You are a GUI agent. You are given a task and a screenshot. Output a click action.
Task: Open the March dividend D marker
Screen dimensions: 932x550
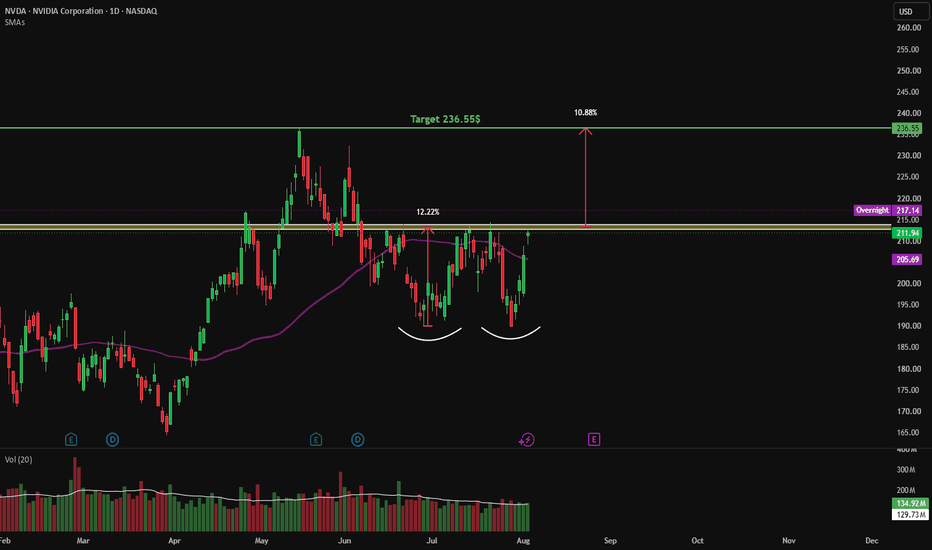[112, 440]
